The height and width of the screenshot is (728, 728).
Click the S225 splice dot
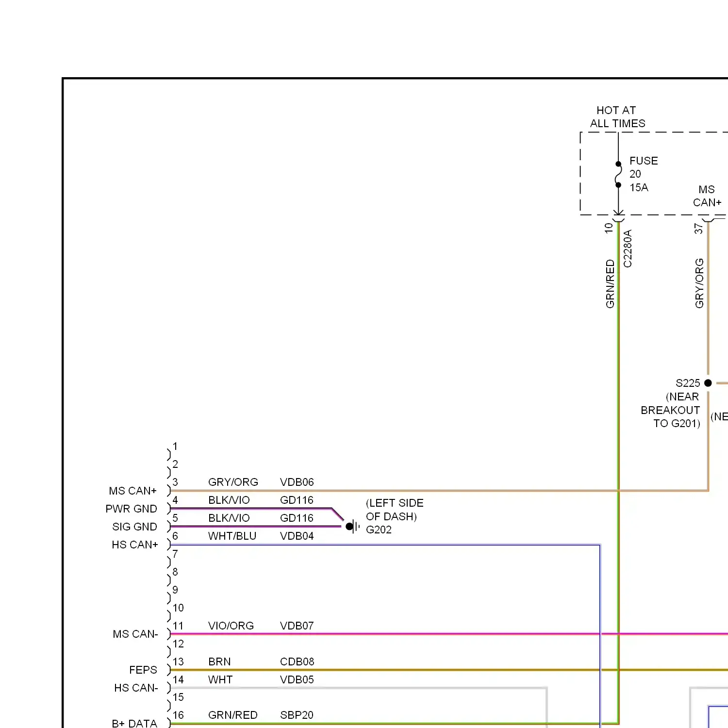click(708, 383)
